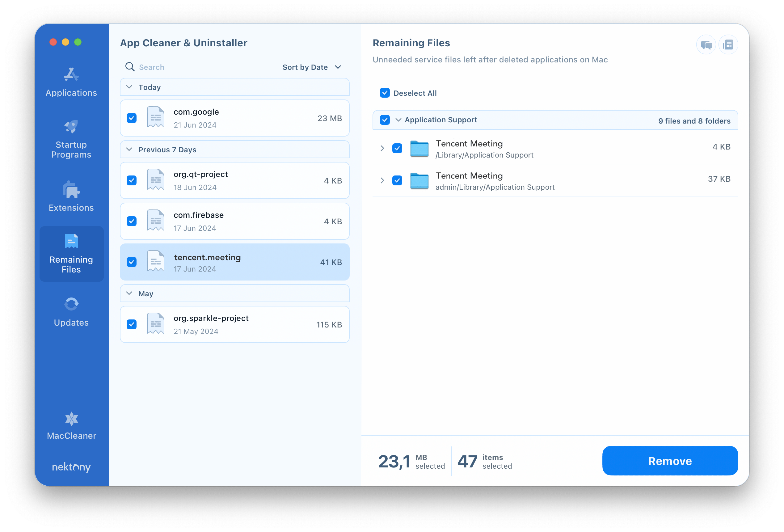
Task: Click Remove to delete selected files
Action: click(669, 461)
